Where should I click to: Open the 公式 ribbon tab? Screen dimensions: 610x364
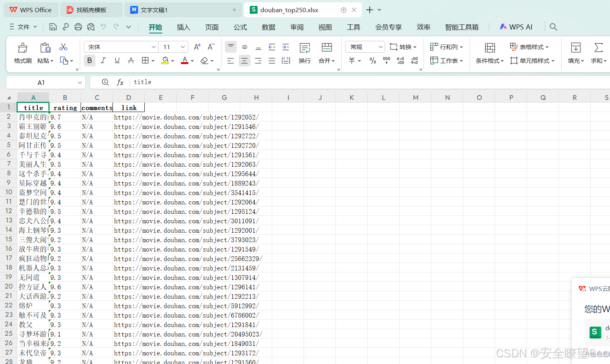pyautogui.click(x=240, y=27)
